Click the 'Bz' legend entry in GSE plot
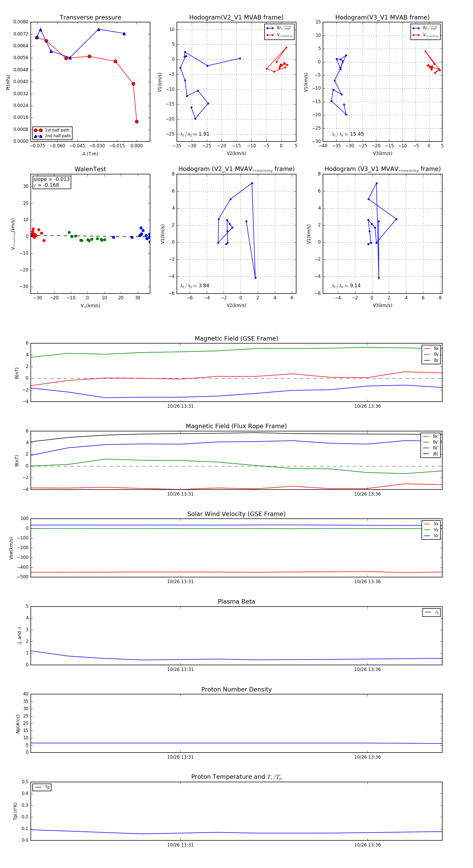Screen dimensions: 473x868 coord(431,361)
